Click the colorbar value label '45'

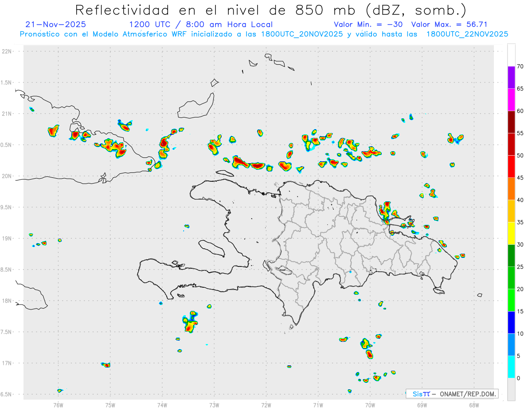tap(520, 178)
